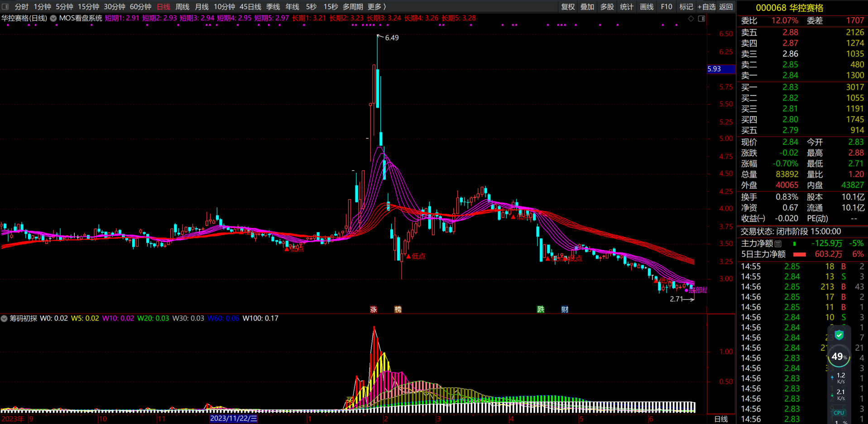Click the green shield security widget icon
This screenshot has height=424, width=868.
tap(839, 335)
